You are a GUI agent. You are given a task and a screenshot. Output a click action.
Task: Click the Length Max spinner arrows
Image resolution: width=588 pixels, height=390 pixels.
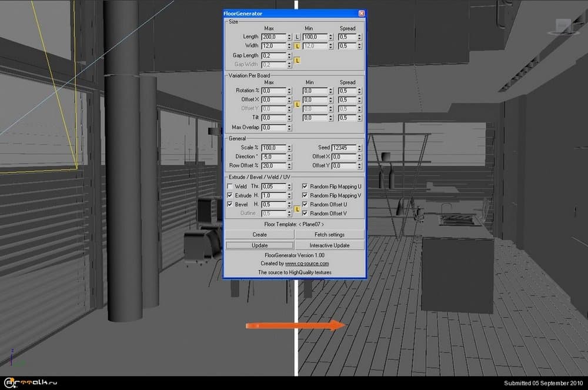pyautogui.click(x=289, y=37)
